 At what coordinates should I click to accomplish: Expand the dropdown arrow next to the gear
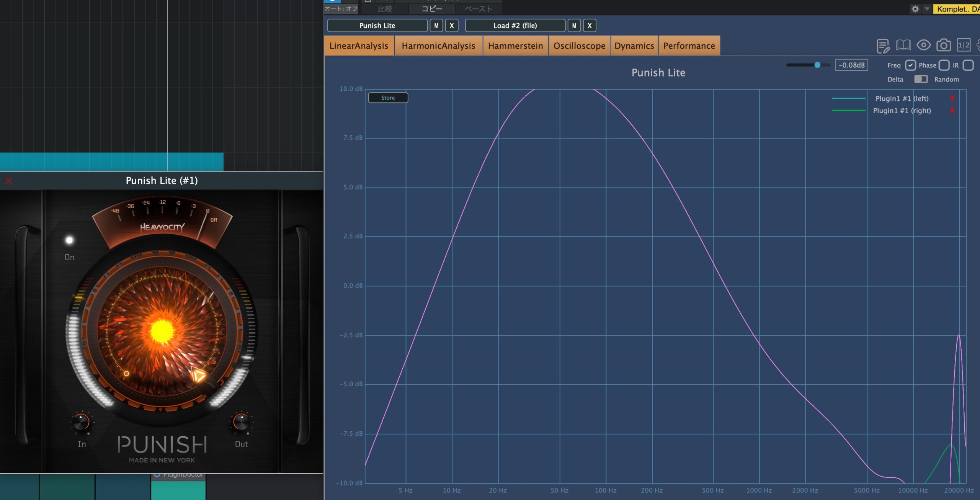[927, 9]
